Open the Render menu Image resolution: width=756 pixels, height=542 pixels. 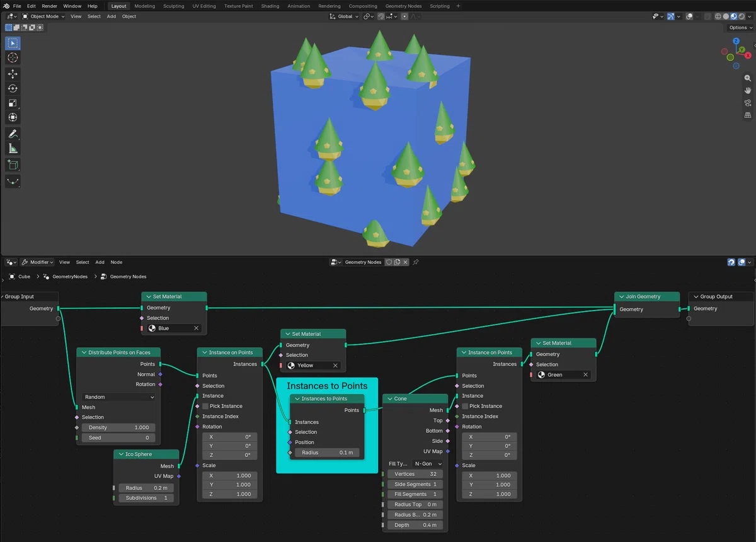click(50, 6)
